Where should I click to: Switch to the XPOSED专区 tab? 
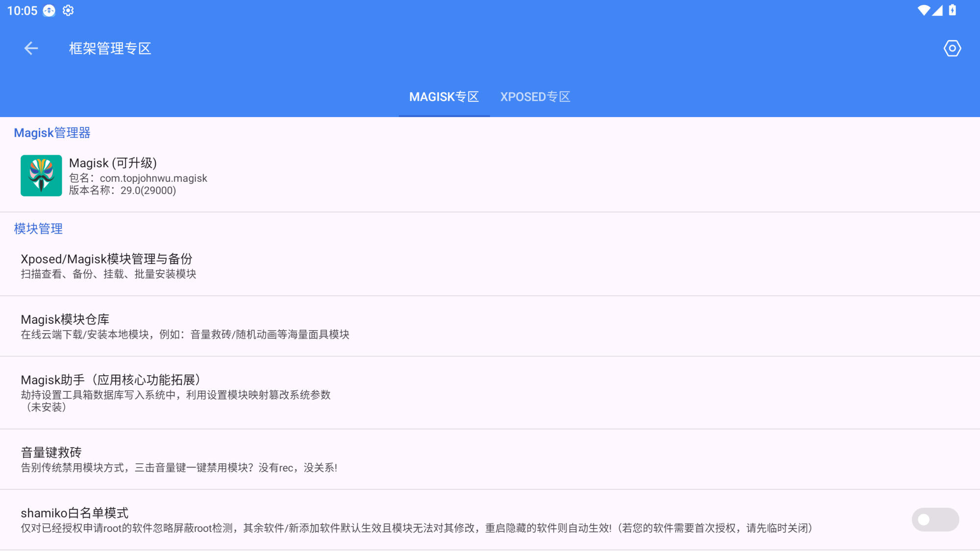pos(535,97)
